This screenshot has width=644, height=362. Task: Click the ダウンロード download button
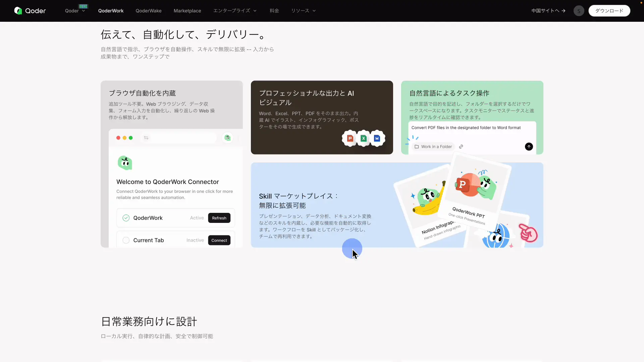pyautogui.click(x=609, y=11)
